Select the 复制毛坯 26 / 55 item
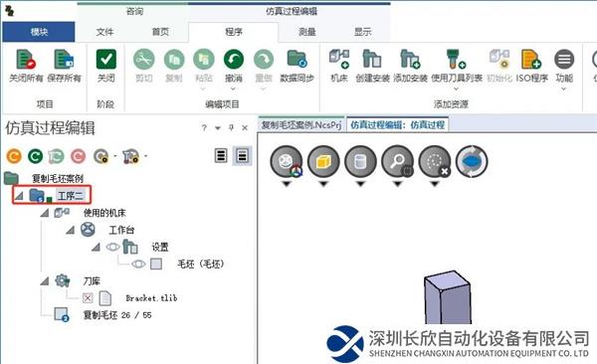Image resolution: width=597 pixels, height=364 pixels. click(x=117, y=315)
